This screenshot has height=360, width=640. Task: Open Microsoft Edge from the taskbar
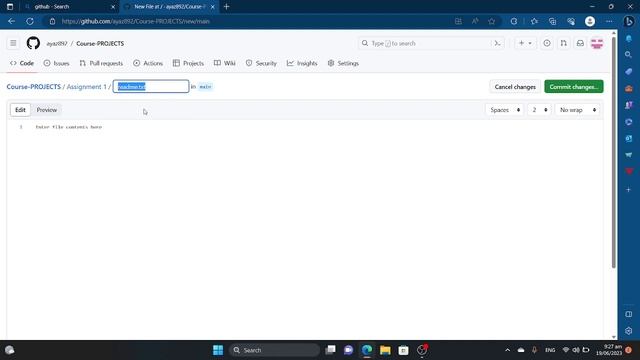pos(367,350)
